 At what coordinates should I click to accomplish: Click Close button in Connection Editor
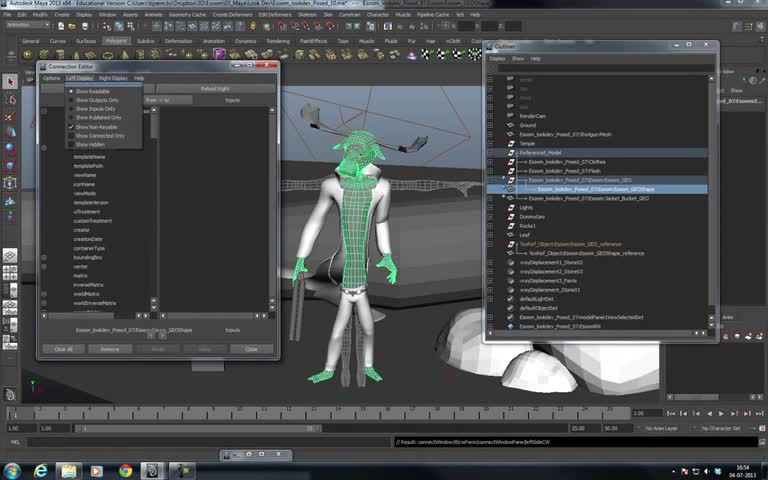coord(251,349)
